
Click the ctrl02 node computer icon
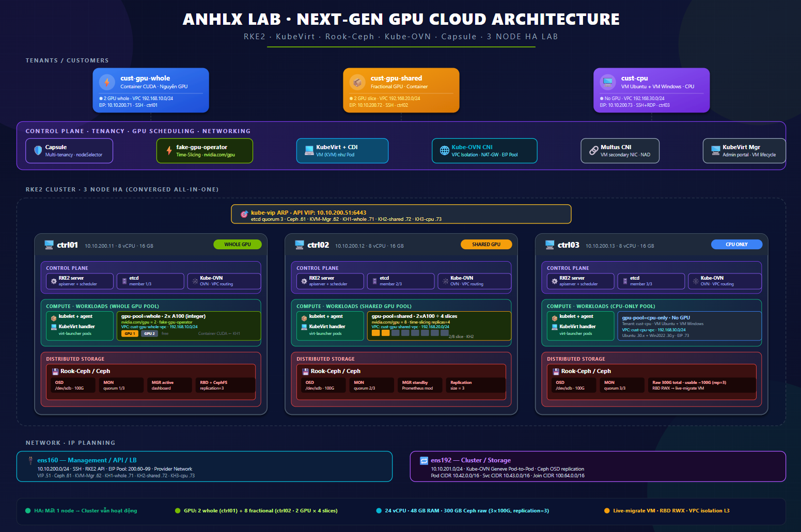[300, 245]
